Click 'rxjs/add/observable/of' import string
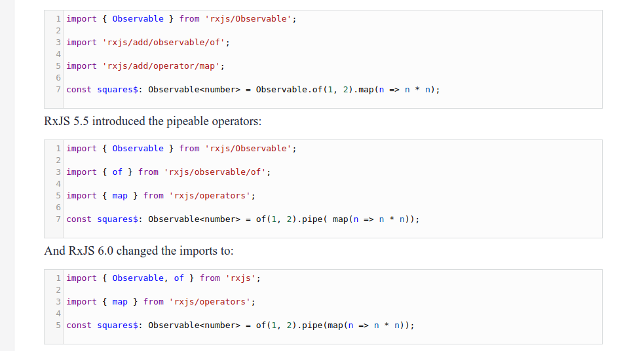Screen dimensions: 644x351 tap(164, 43)
